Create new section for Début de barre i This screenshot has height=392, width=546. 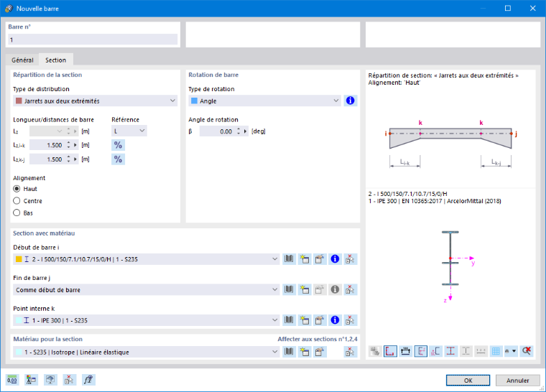tap(305, 259)
